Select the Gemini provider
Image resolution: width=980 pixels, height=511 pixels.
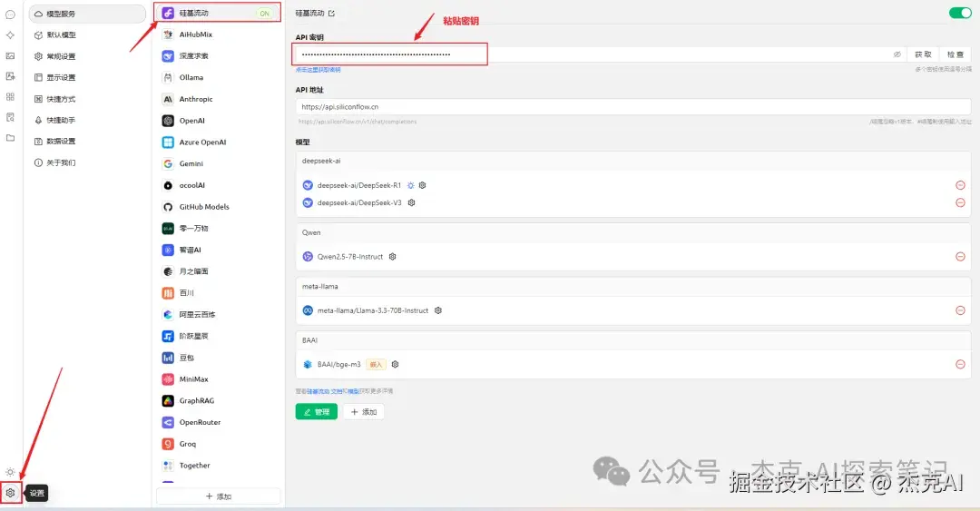coord(218,164)
